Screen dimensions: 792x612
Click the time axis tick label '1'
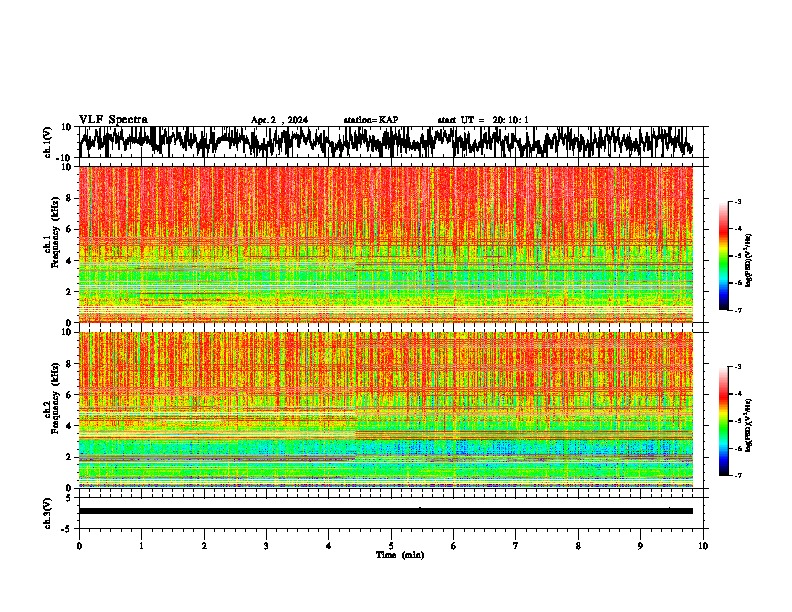(141, 546)
